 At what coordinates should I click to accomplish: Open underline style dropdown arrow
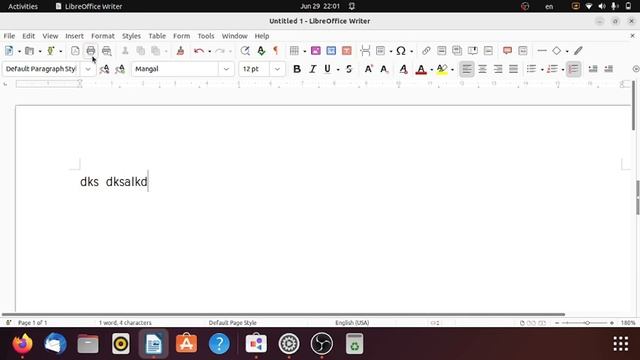pos(338,69)
